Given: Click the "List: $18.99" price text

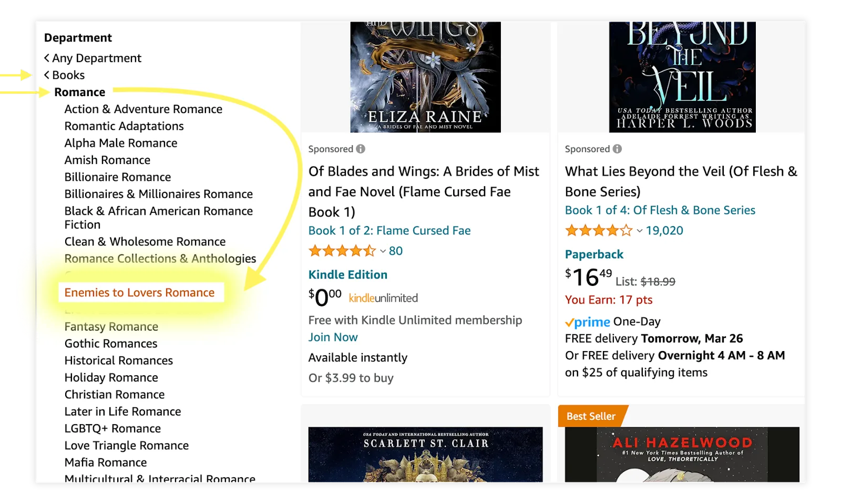Looking at the screenshot, I should (645, 282).
